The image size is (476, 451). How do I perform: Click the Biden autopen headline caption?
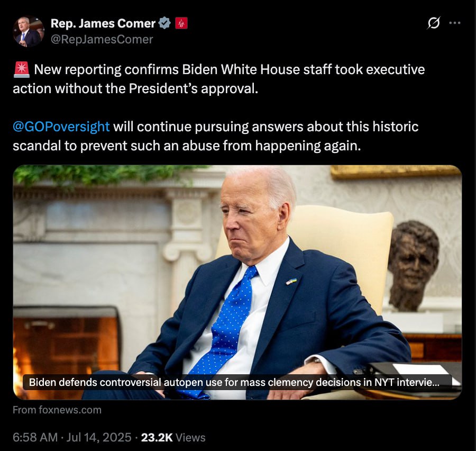(234, 382)
